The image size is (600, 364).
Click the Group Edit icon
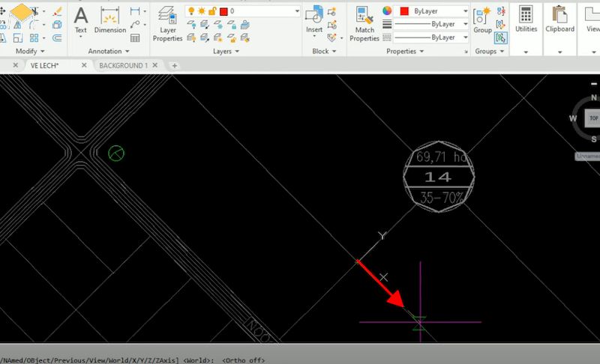point(501,25)
